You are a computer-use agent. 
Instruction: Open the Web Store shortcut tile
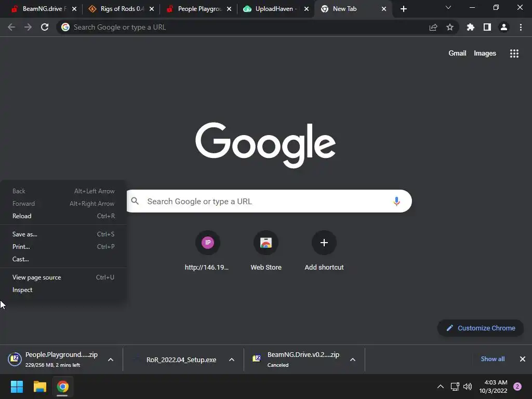(x=266, y=251)
